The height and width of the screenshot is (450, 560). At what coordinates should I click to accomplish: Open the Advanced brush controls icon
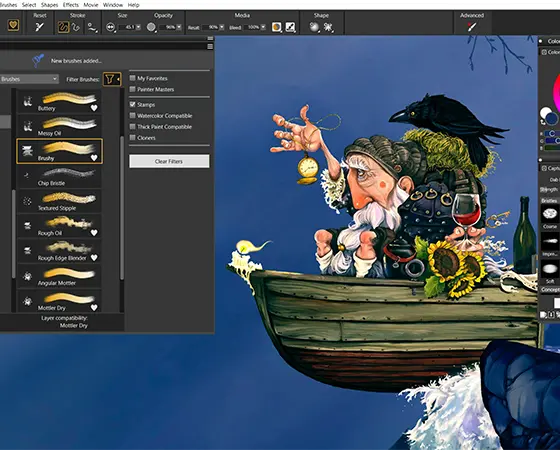[472, 27]
